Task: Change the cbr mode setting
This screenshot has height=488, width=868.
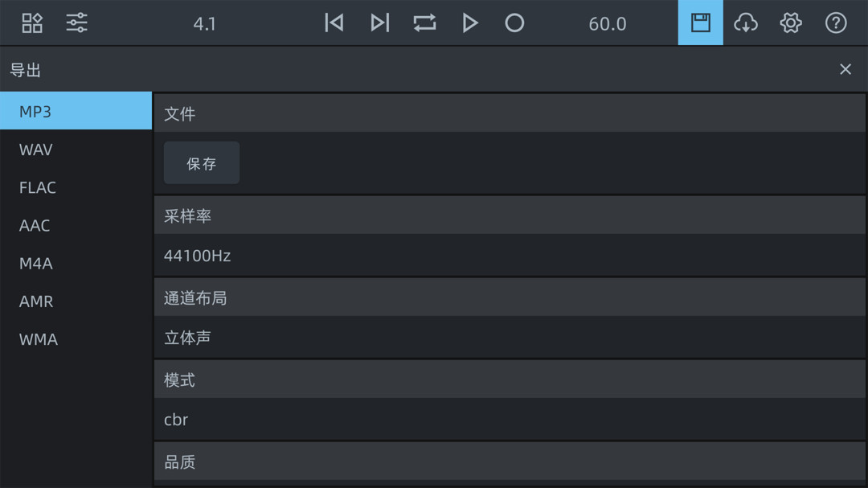Action: [x=510, y=420]
